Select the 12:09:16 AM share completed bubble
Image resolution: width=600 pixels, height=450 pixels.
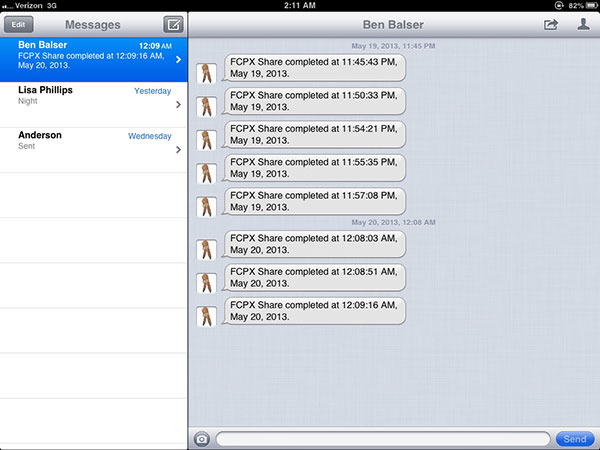[x=314, y=311]
